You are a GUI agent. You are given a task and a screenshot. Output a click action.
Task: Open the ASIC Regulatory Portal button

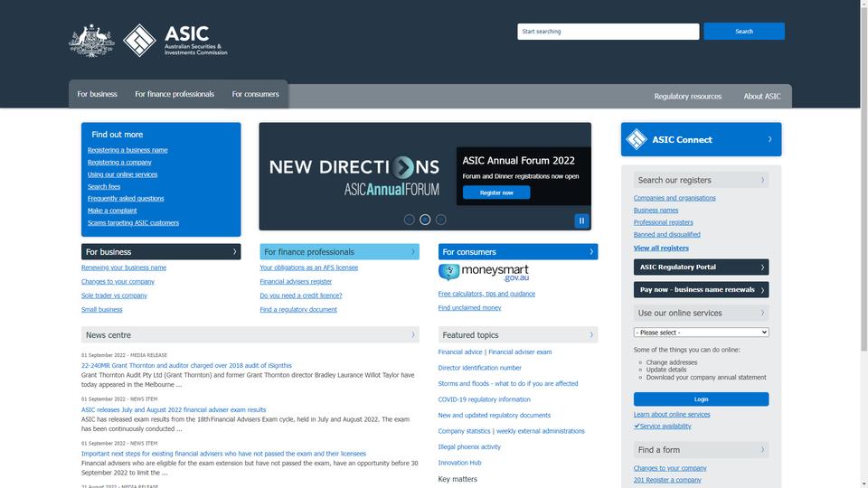pyautogui.click(x=701, y=267)
